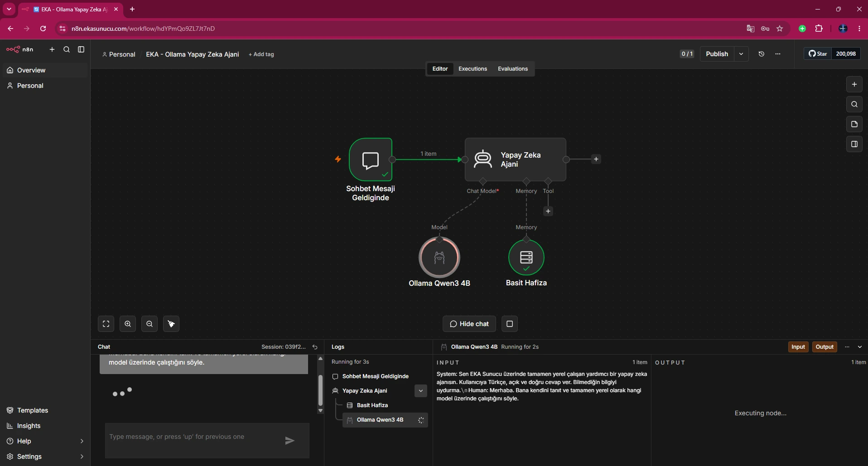The width and height of the screenshot is (868, 466).
Task: Zoom in on the canvas
Action: pos(128,324)
